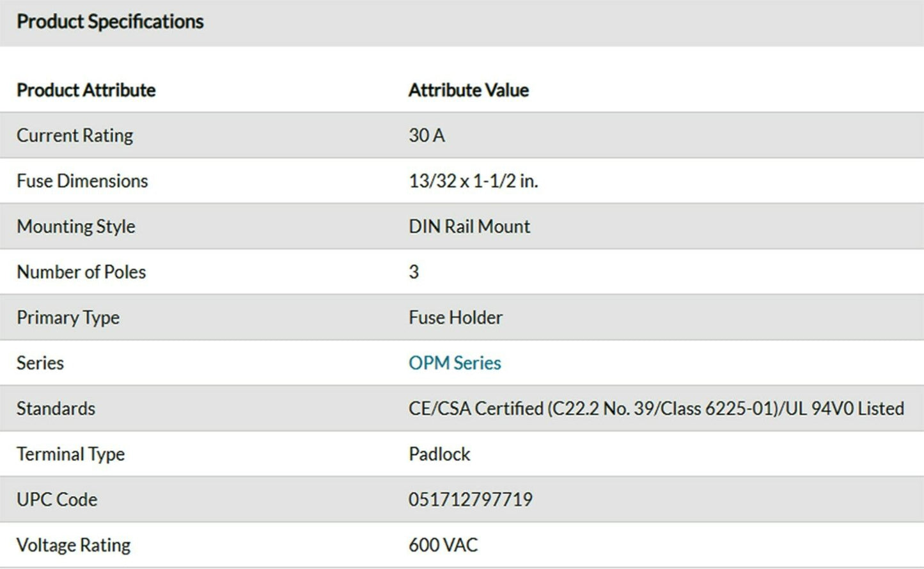Viewport: 924px width, 569px height.
Task: Click the Number of Poles label
Action: (81, 272)
